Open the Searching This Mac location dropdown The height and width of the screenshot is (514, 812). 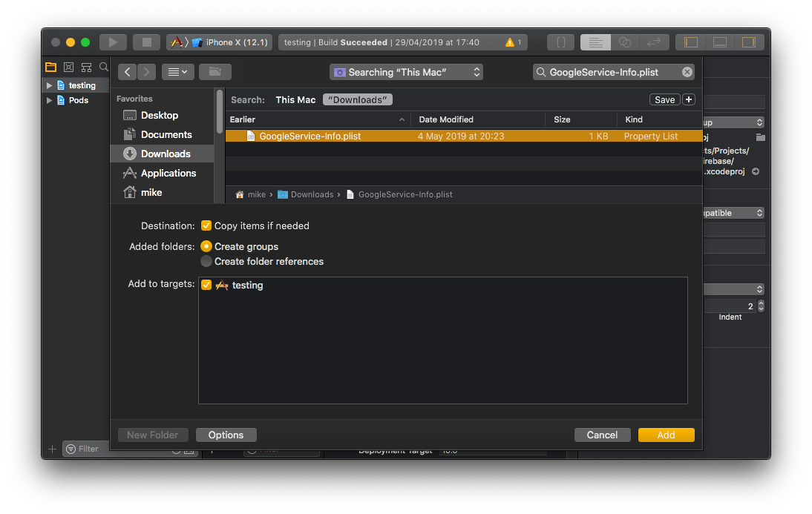click(x=406, y=72)
